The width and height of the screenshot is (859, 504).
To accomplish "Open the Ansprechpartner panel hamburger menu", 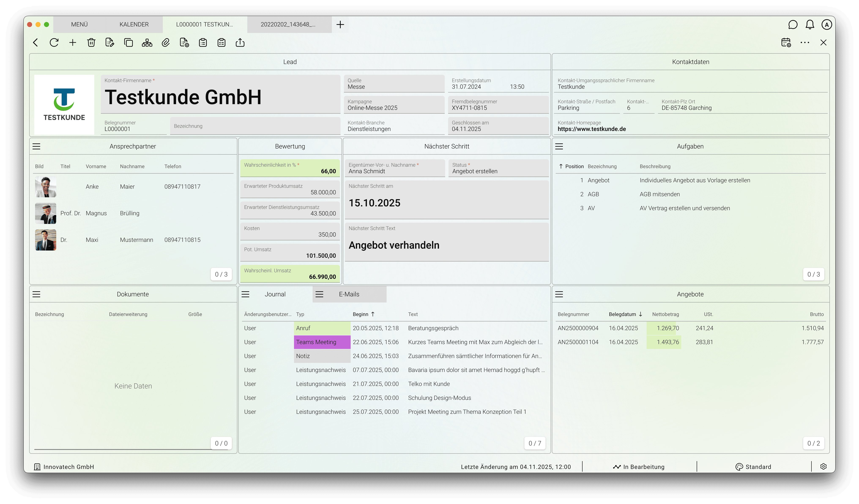I will pyautogui.click(x=37, y=146).
